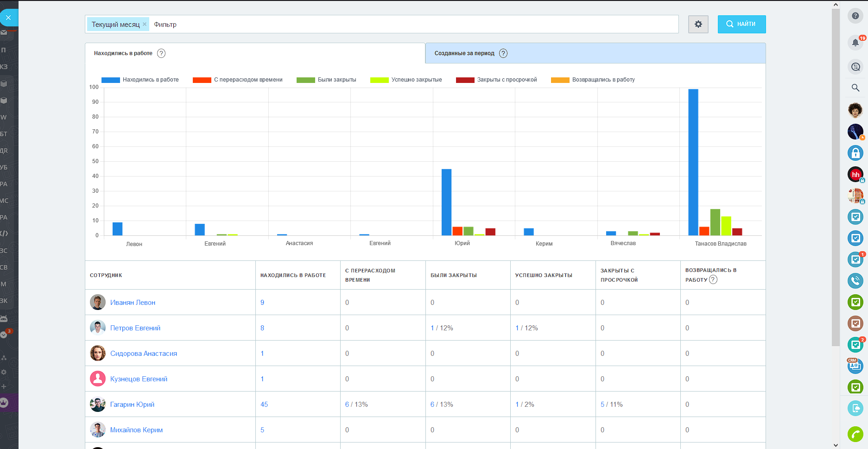868x449 pixels.
Task: Select the "Находились в работе" tab above the chart
Action: coord(123,53)
